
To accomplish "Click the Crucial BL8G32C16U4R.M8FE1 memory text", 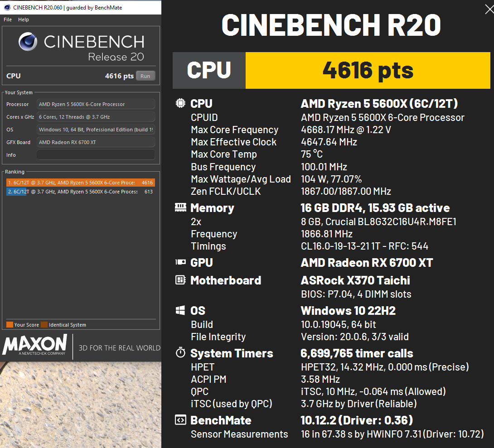I will point(379,222).
